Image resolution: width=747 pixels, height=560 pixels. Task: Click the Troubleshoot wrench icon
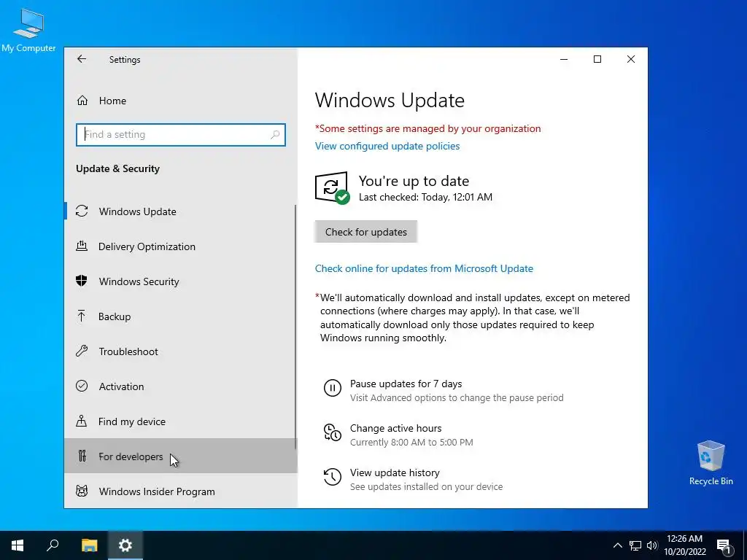82,351
